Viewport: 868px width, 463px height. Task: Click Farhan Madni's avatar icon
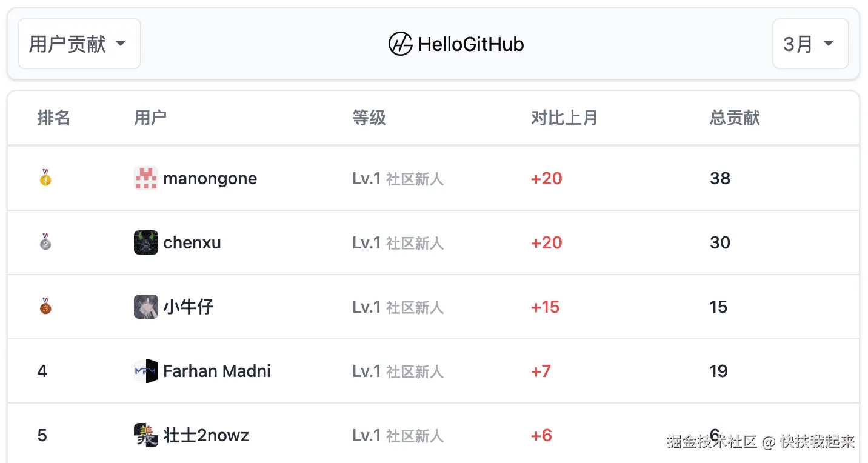146,371
